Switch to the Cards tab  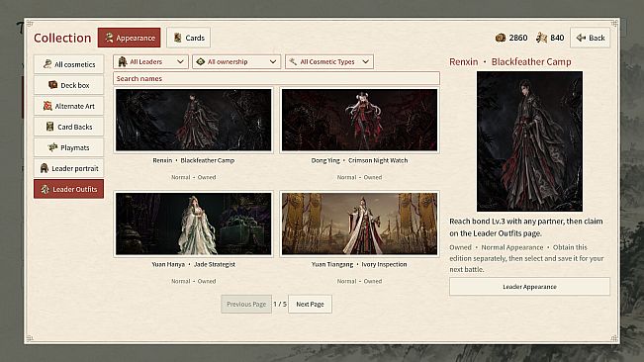[189, 38]
